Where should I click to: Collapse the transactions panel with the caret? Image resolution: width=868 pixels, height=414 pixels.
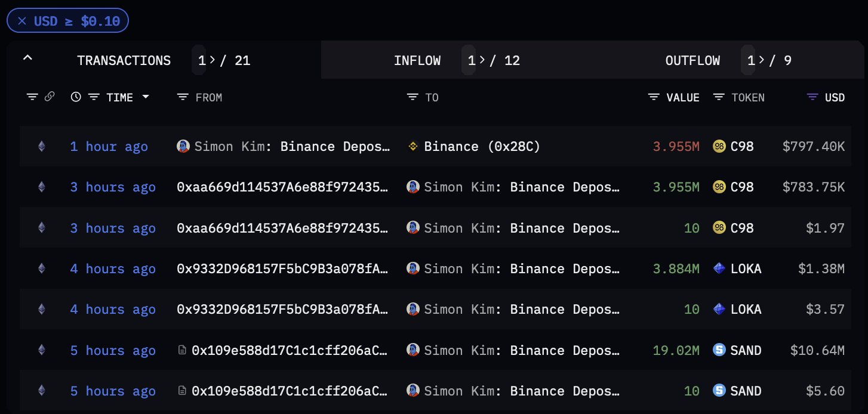click(27, 58)
